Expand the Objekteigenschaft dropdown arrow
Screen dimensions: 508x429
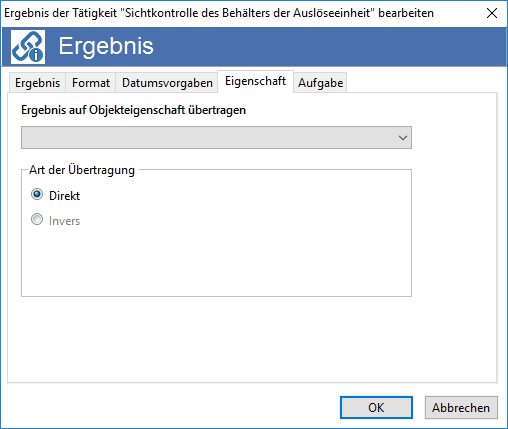pyautogui.click(x=403, y=137)
